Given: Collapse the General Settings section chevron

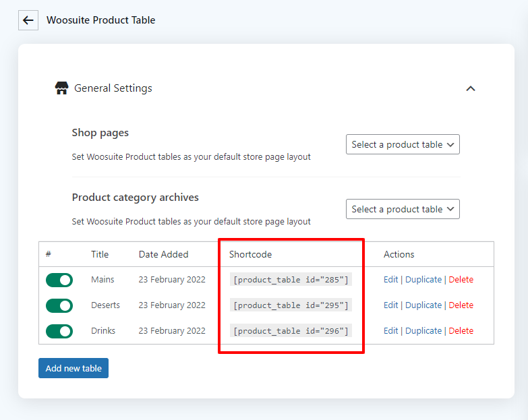Looking at the screenshot, I should (471, 88).
